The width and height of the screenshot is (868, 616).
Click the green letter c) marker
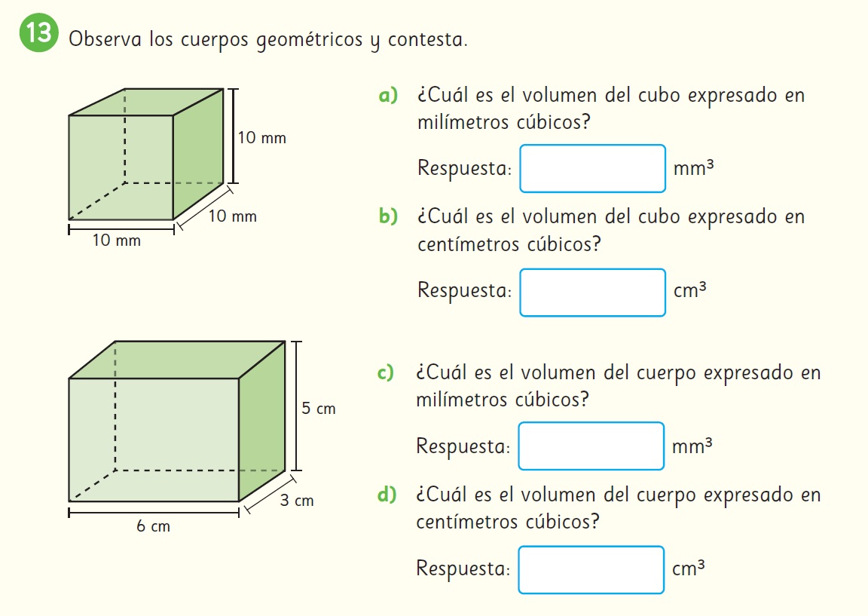pos(387,372)
